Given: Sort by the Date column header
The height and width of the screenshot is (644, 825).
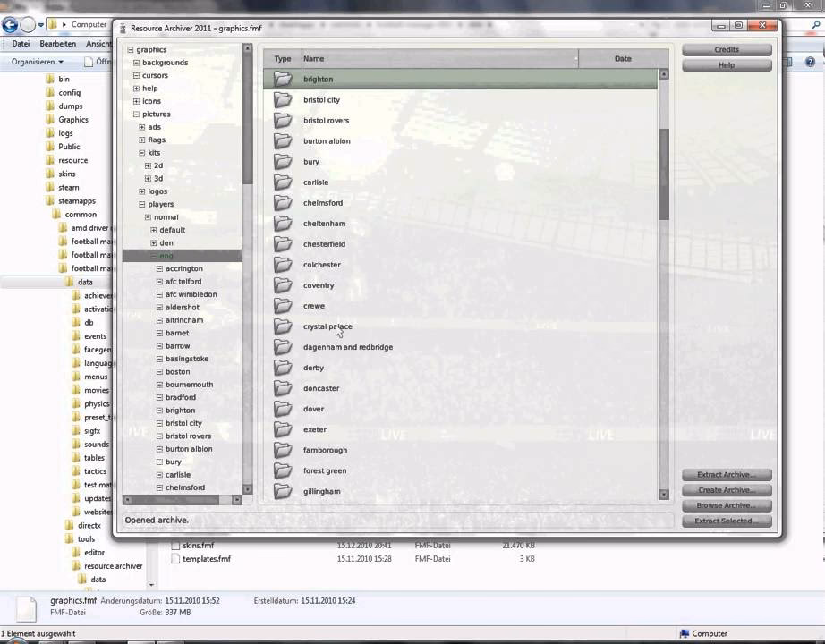Looking at the screenshot, I should (623, 58).
